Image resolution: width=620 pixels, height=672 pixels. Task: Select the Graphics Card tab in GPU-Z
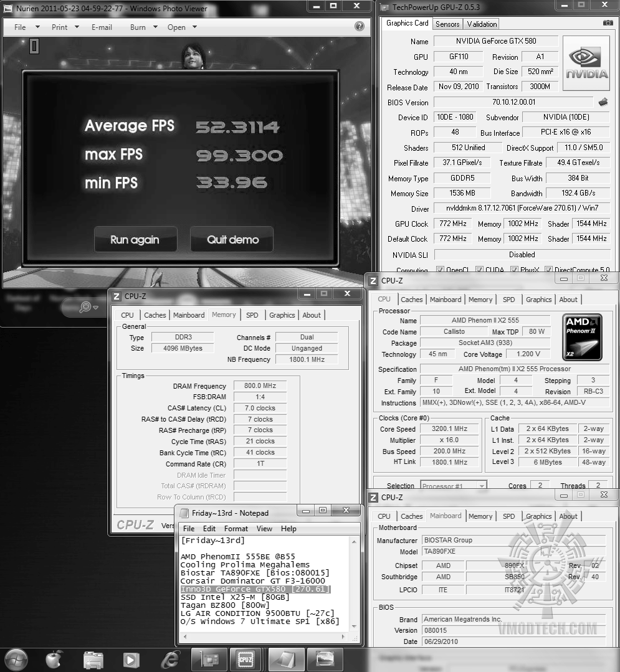407,23
